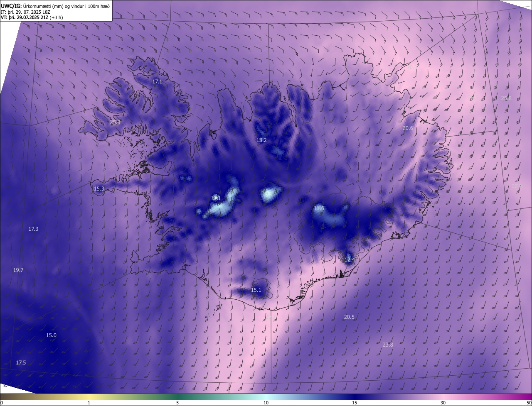Viewport: 532px width, 406px height.
Task: Click the 19.7 value over the western sea
Action: [x=18, y=270]
